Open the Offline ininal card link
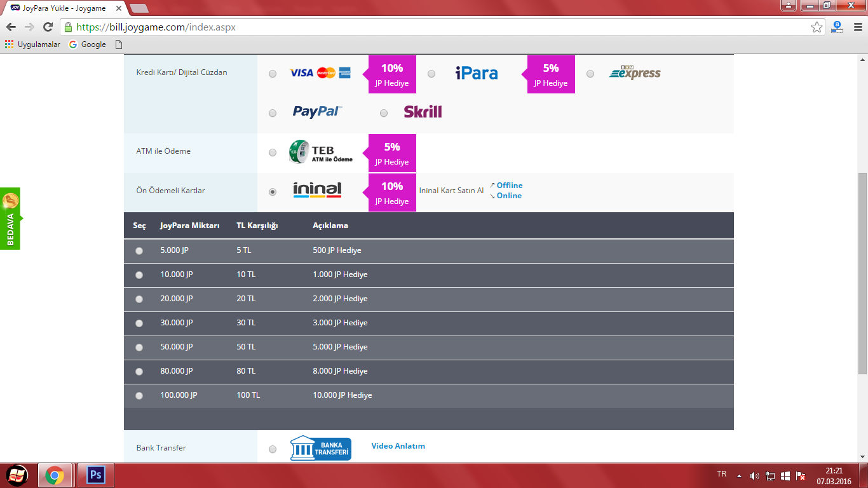The height and width of the screenshot is (488, 868). click(510, 186)
